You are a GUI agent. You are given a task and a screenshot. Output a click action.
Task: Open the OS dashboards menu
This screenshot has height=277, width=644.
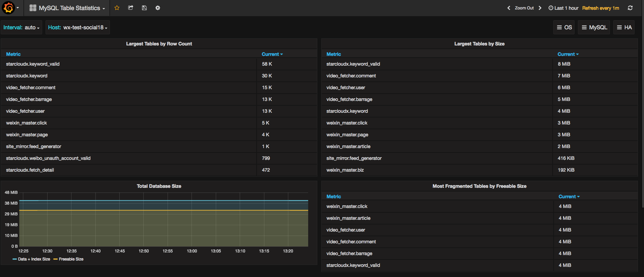point(564,28)
